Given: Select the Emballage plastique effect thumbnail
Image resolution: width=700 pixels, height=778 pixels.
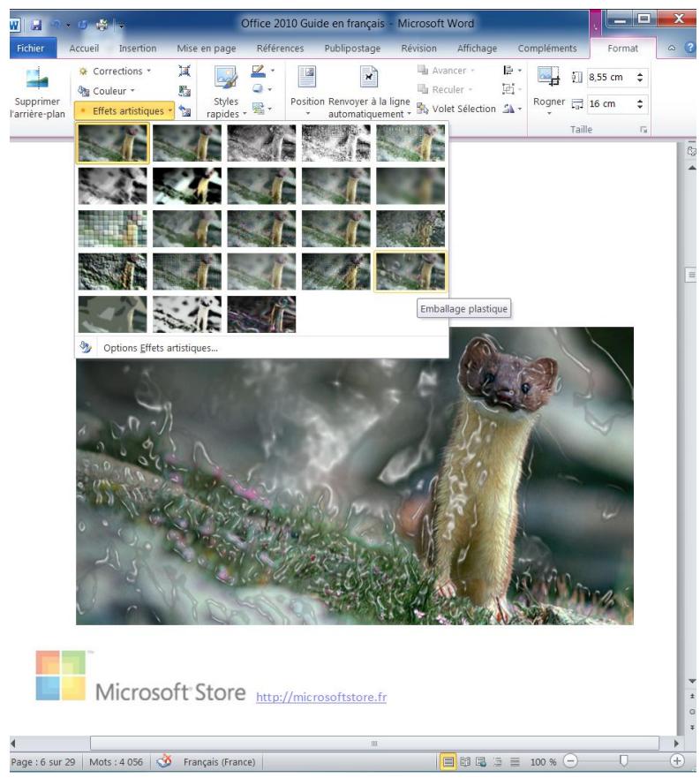Looking at the screenshot, I should [410, 272].
